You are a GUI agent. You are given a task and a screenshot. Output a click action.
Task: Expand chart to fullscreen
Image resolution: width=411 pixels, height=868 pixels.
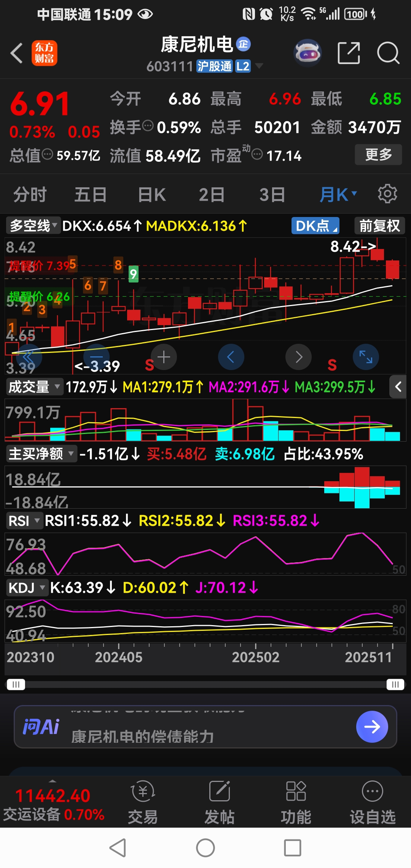(366, 357)
